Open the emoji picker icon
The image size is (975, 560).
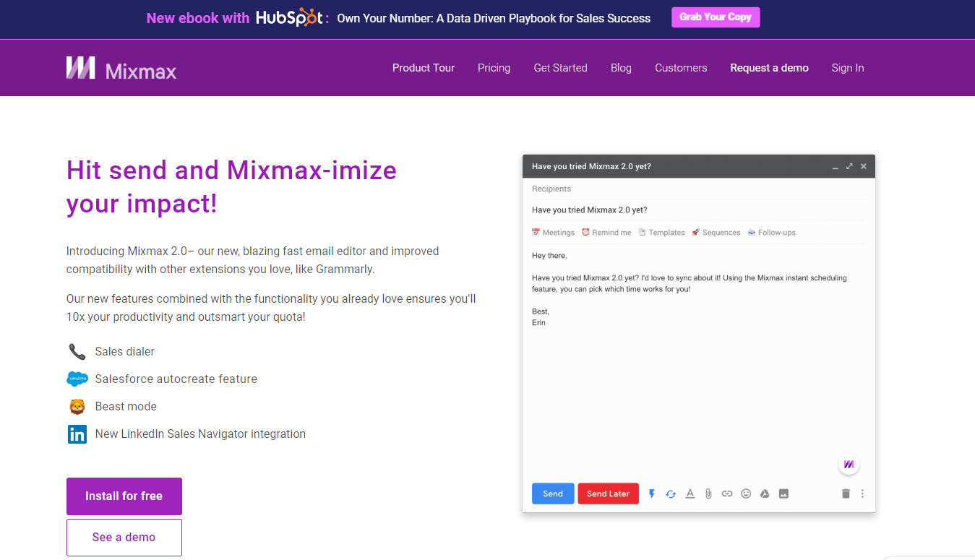pyautogui.click(x=746, y=494)
